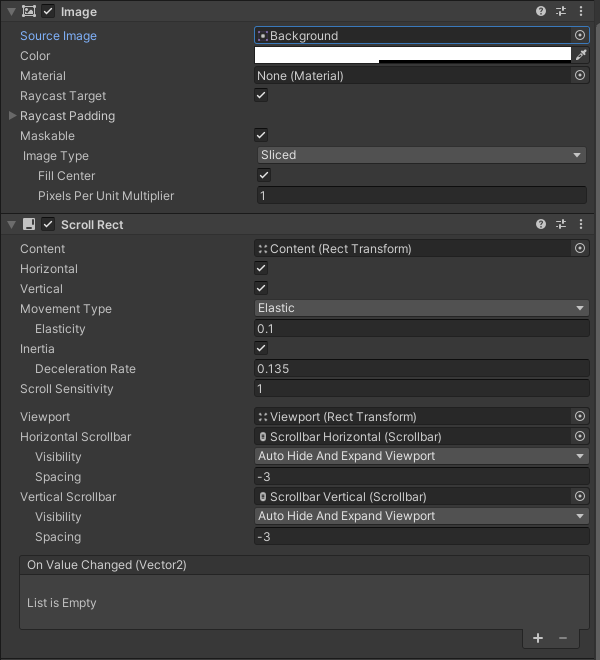The image size is (600, 660).
Task: Collapse the Scroll Rect component foldout
Action: coord(11,225)
